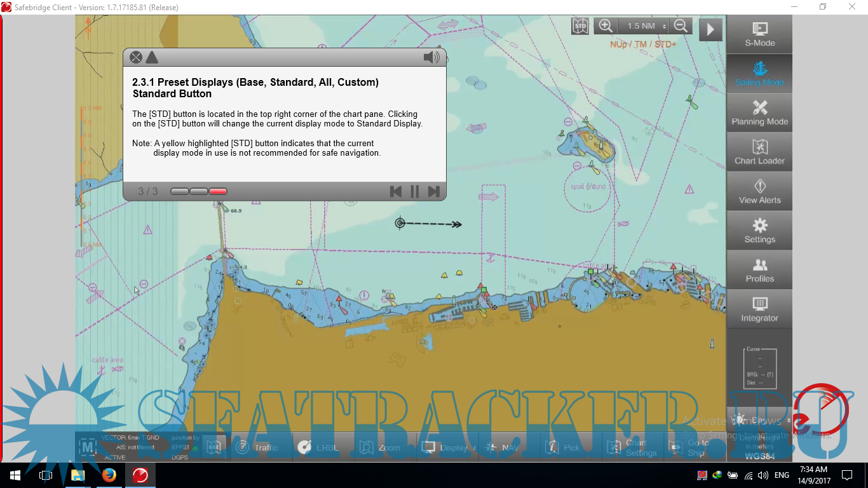Image resolution: width=868 pixels, height=488 pixels.
Task: Open the Chart Loader
Action: point(759,152)
